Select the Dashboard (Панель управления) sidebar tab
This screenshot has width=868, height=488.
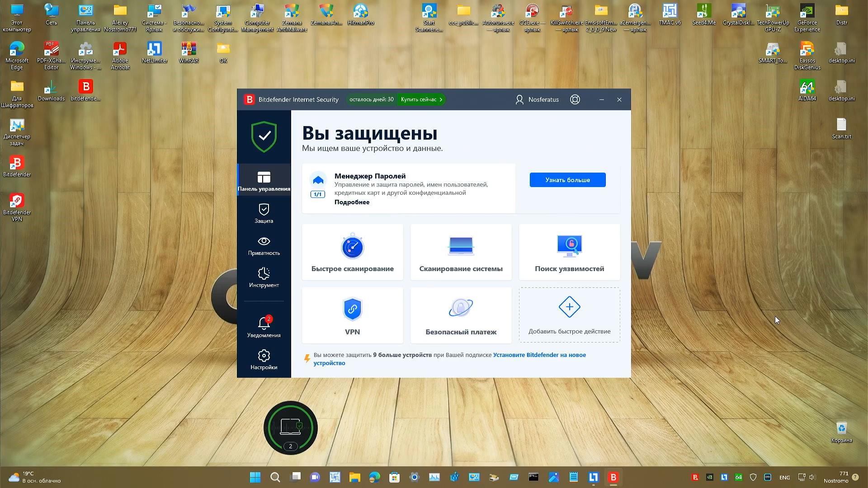[x=264, y=181]
